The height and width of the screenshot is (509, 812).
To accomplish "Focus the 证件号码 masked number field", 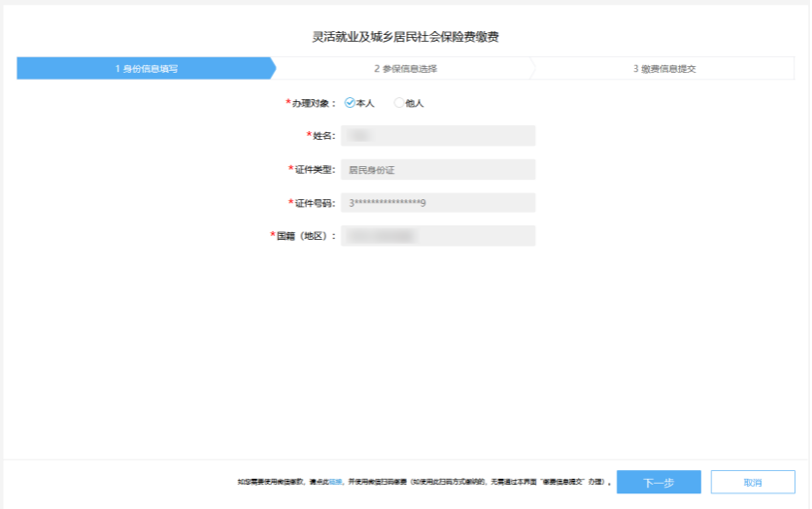I will (x=437, y=203).
